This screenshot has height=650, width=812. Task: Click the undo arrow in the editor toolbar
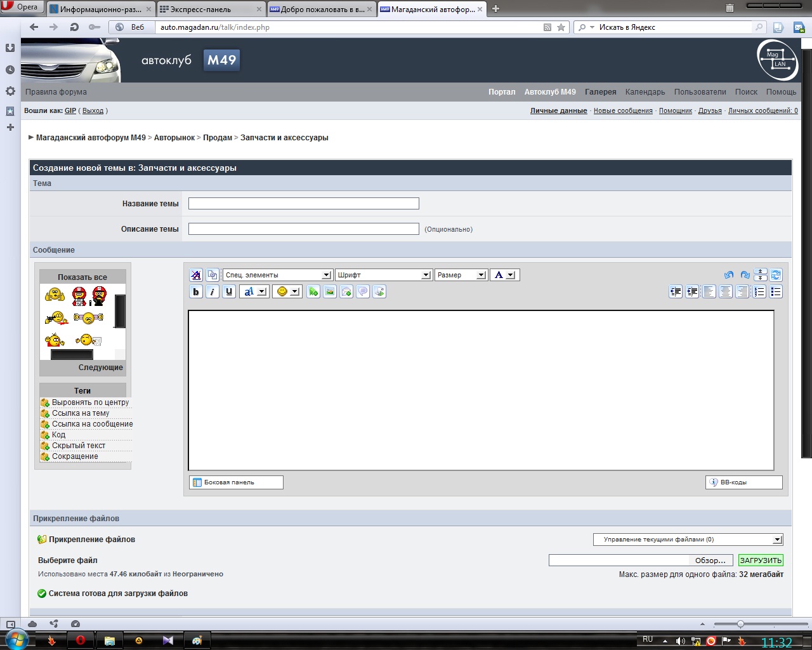(728, 275)
